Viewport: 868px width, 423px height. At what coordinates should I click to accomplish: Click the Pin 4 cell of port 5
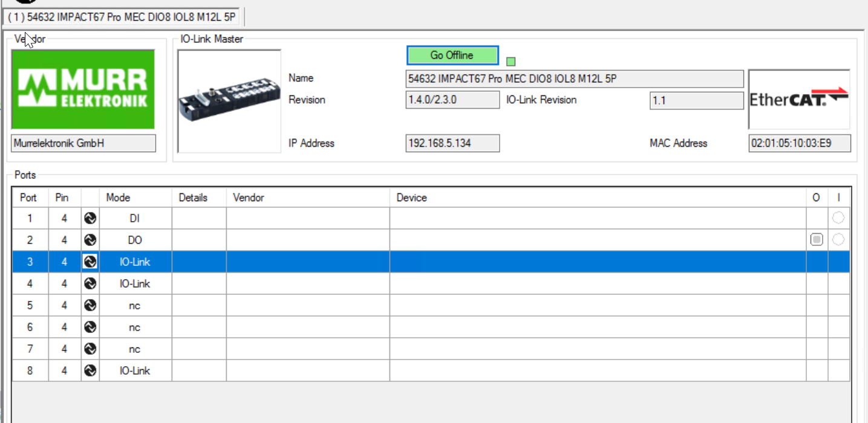point(65,305)
